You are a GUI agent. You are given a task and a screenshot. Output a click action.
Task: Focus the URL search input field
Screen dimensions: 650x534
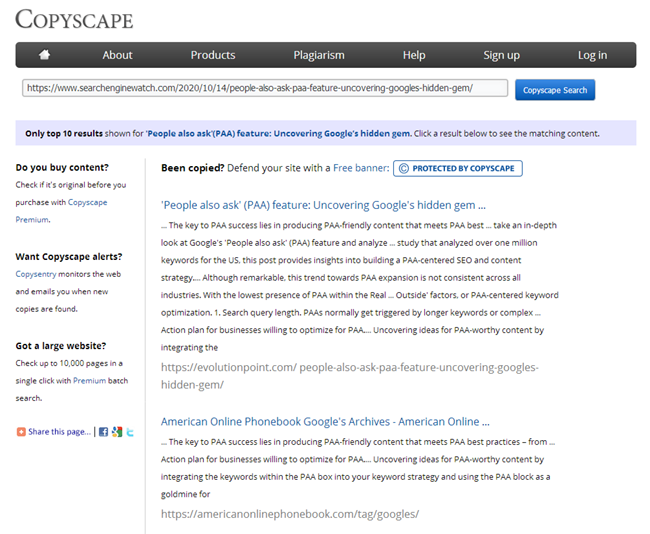(265, 88)
